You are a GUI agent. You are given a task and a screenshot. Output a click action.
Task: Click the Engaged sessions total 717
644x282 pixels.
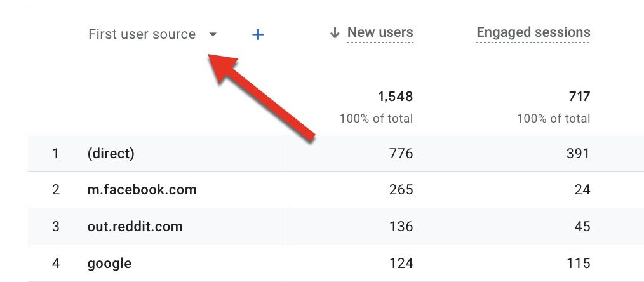(x=579, y=97)
